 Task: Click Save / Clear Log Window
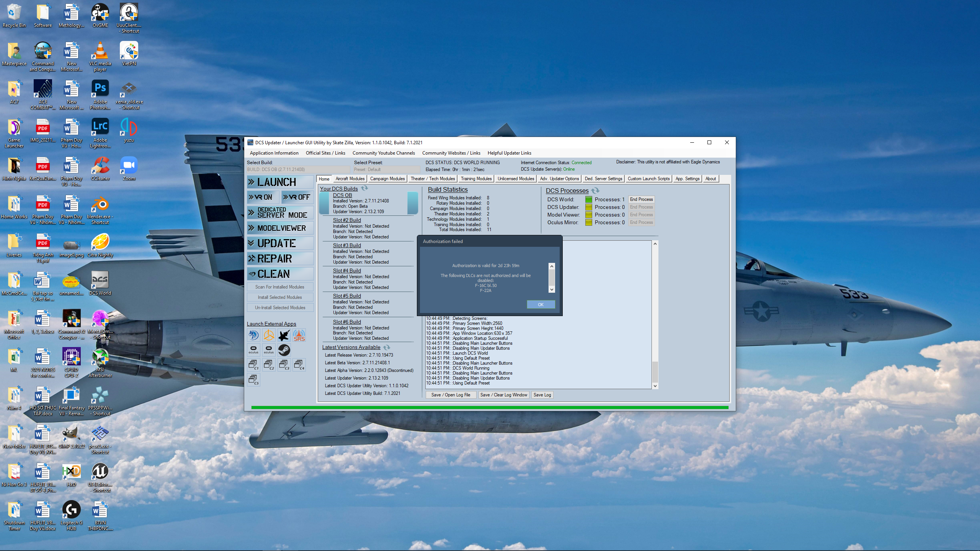(x=503, y=395)
